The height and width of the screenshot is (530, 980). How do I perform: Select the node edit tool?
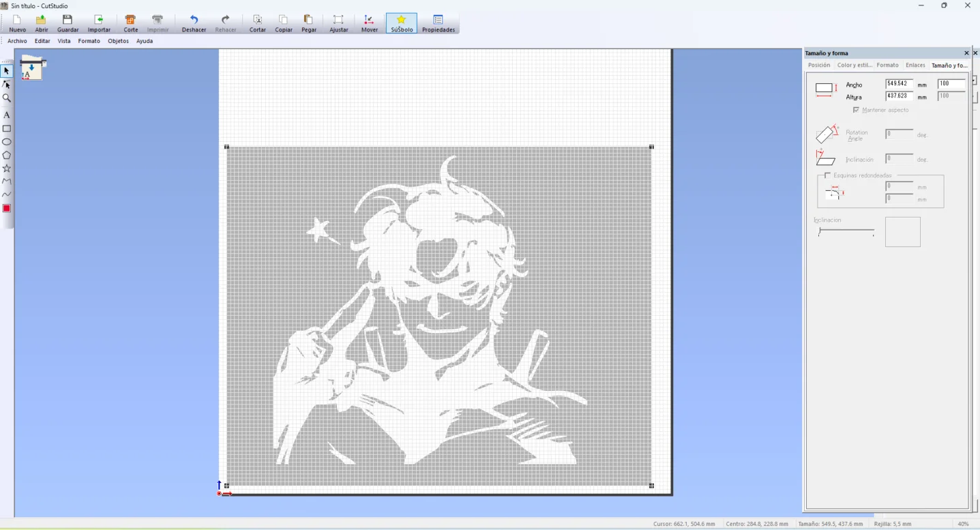click(x=7, y=85)
